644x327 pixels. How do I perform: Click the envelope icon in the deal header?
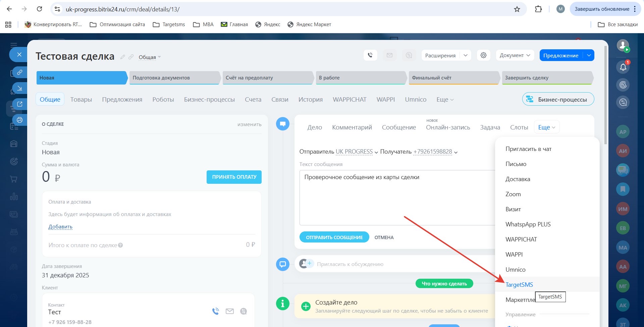pyautogui.click(x=389, y=55)
